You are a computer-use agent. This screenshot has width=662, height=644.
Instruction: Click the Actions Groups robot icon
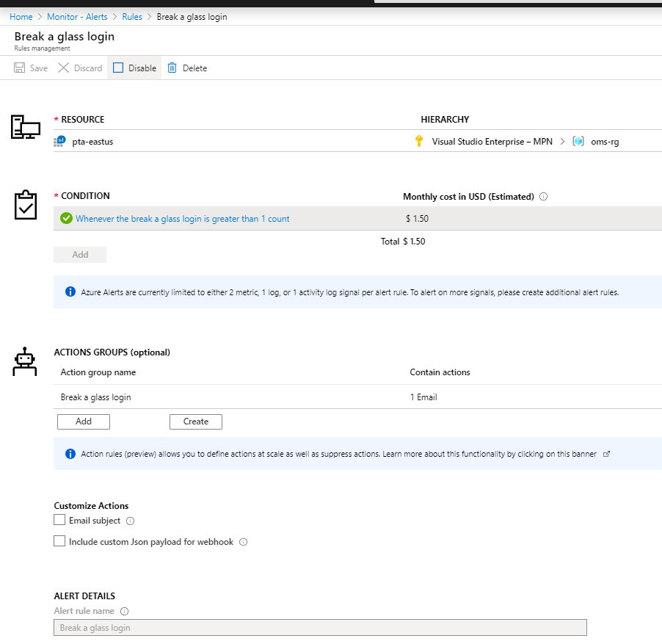24,361
